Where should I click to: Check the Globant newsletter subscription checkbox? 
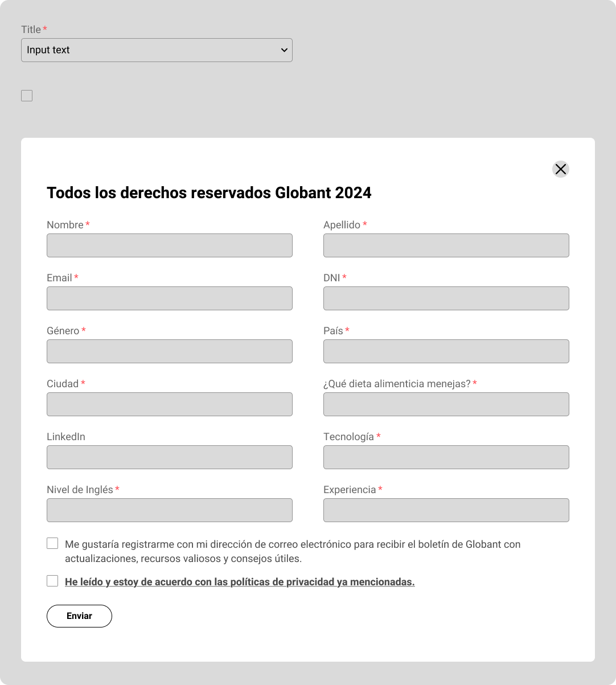52,543
